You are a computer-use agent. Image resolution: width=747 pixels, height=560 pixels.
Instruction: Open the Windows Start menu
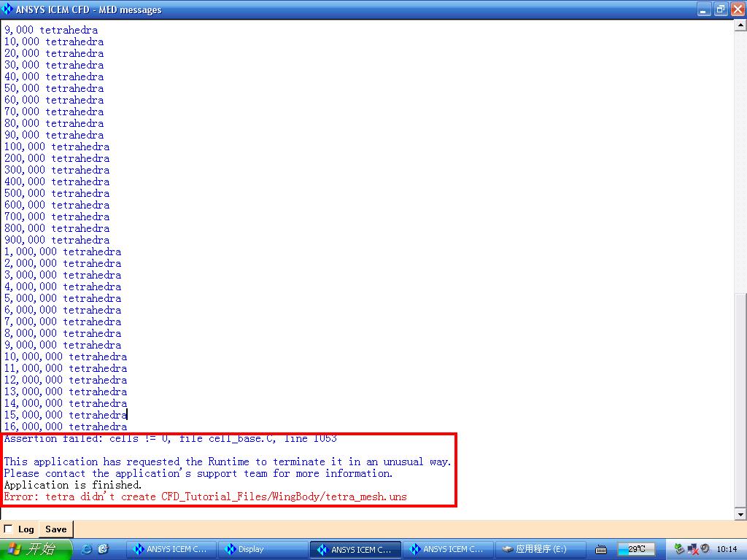pos(36,549)
